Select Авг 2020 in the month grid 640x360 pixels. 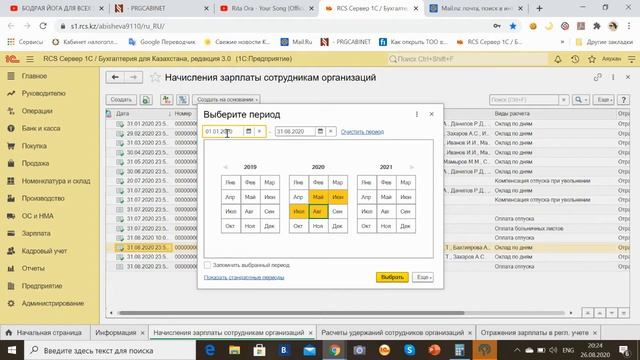pos(318,211)
